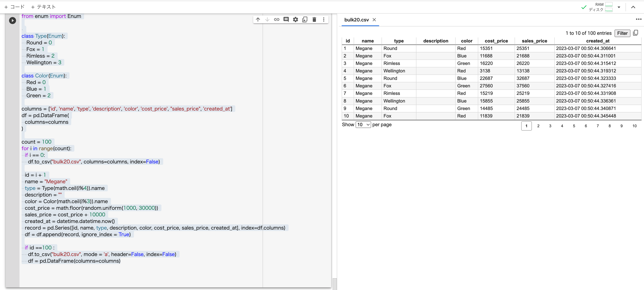
Task: Click the '1 to 10 of 100 entries' text
Action: click(588, 33)
